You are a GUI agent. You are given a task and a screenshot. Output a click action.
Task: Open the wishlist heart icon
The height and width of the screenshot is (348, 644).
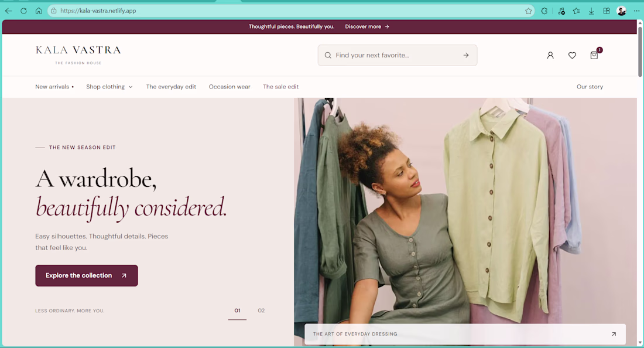pyautogui.click(x=572, y=55)
